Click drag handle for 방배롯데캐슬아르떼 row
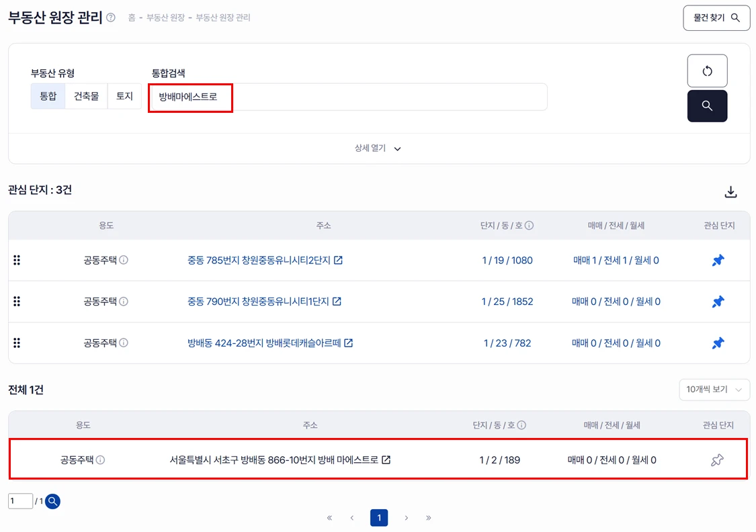The width and height of the screenshot is (756, 532). tap(17, 343)
